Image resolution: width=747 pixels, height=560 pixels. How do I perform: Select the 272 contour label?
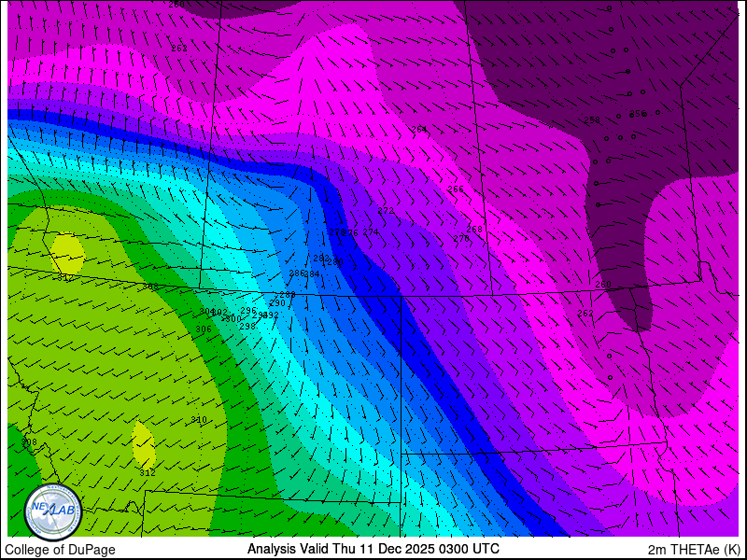pyautogui.click(x=386, y=211)
